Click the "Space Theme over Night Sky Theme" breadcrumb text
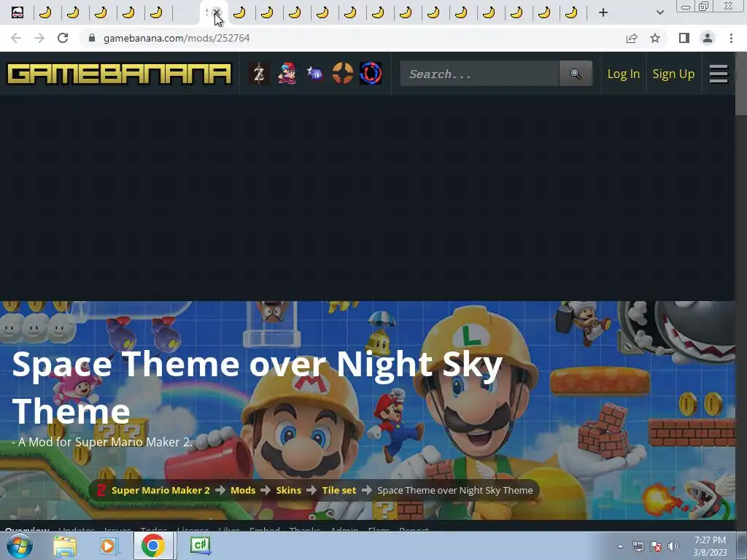The width and height of the screenshot is (747, 560). (x=455, y=491)
